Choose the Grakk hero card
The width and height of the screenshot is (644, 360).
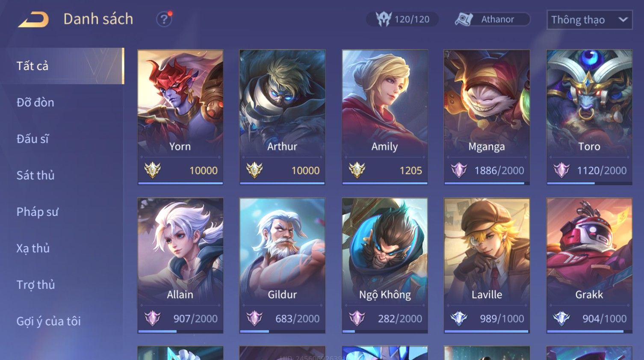tap(589, 265)
